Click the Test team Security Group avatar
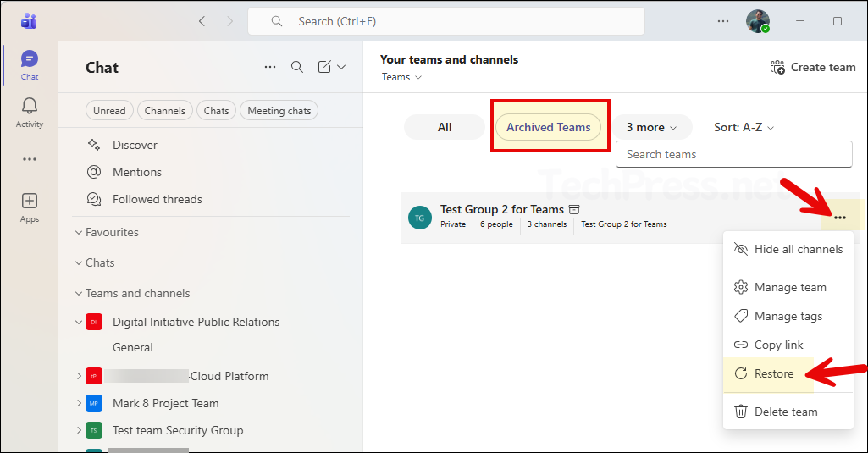Screen dimensions: 868x453 [94, 430]
